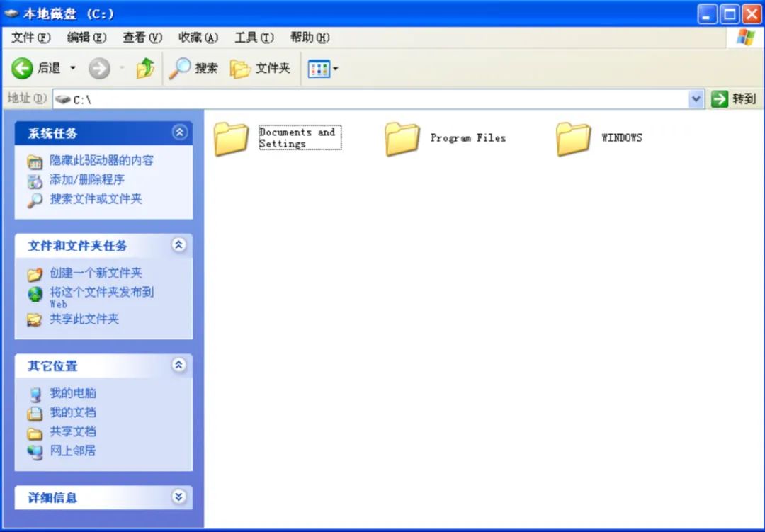Viewport: 765px width, 532px height.
Task: Click 隐藏此驱动器的内容 link
Action: point(101,161)
